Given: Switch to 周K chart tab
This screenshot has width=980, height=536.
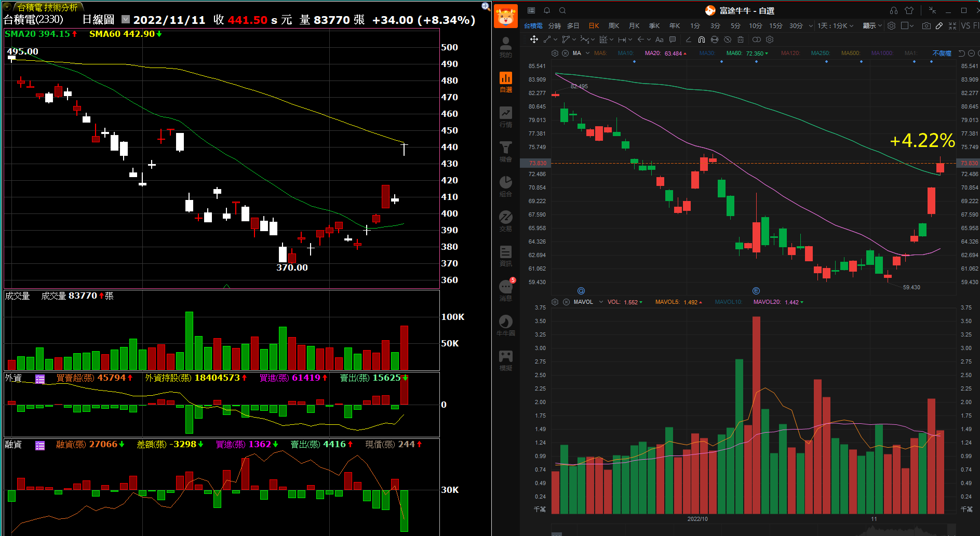Looking at the screenshot, I should pyautogui.click(x=614, y=25).
